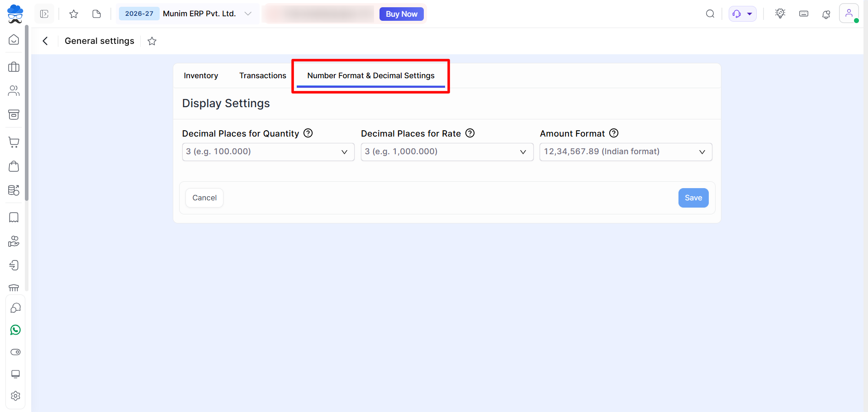Image resolution: width=868 pixels, height=412 pixels.
Task: Open the shopping cart sidebar icon
Action: click(x=14, y=142)
